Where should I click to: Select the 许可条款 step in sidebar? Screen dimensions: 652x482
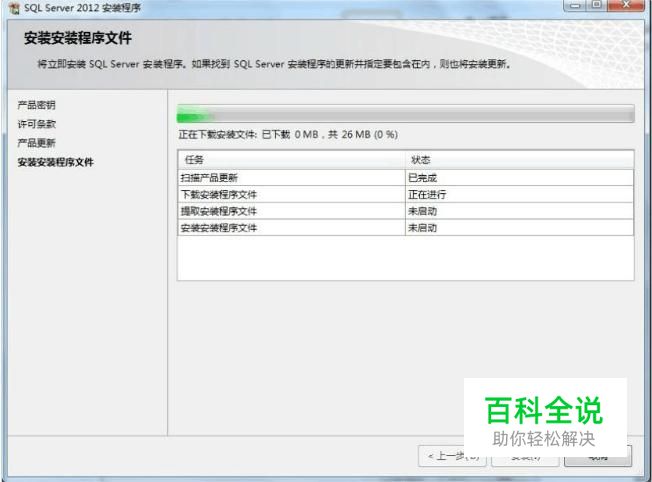click(37, 124)
